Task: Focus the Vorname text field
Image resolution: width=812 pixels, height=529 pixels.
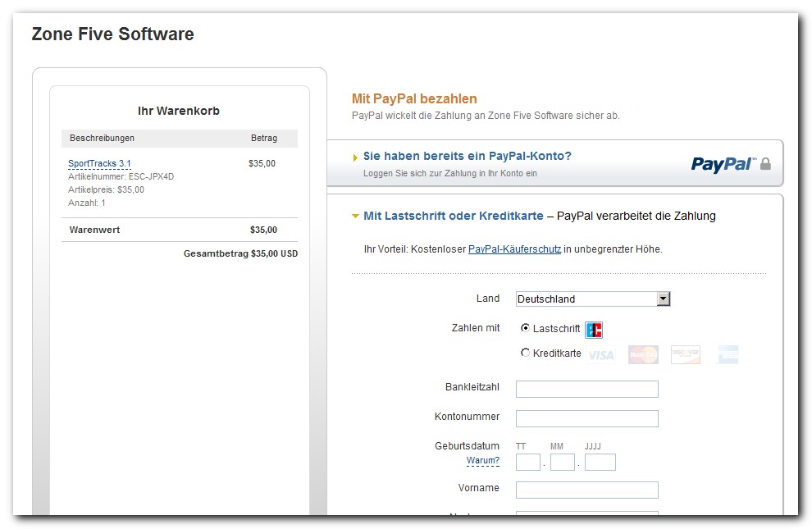Action: tap(586, 490)
